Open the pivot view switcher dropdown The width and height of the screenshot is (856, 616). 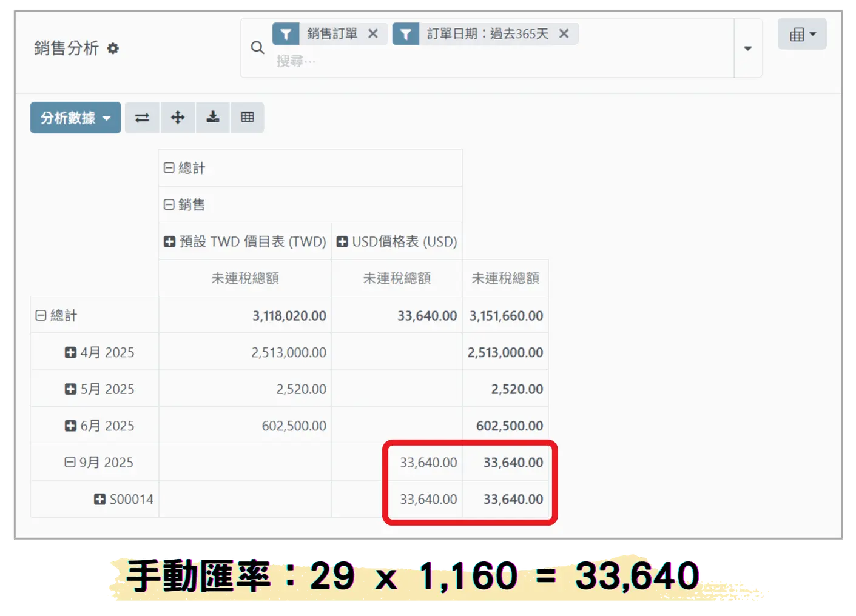tap(802, 35)
